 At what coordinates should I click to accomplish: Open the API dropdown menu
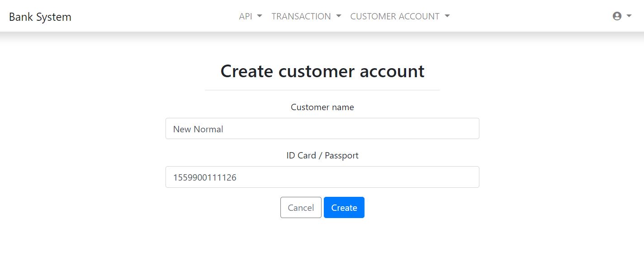250,16
